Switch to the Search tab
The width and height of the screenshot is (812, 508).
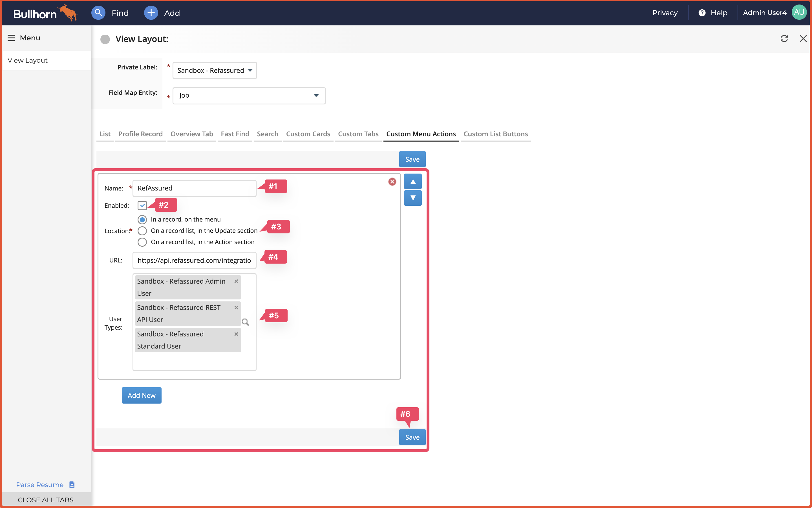267,134
